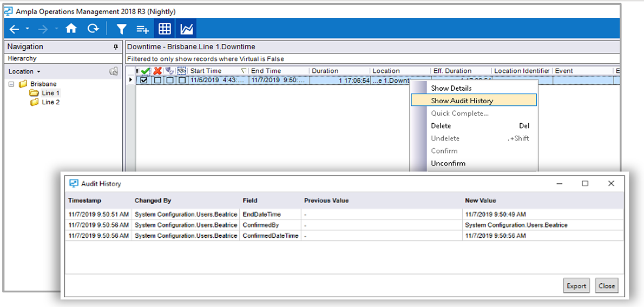Collapse the Brisbane tree node
The width and height of the screenshot is (644, 307).
click(11, 84)
